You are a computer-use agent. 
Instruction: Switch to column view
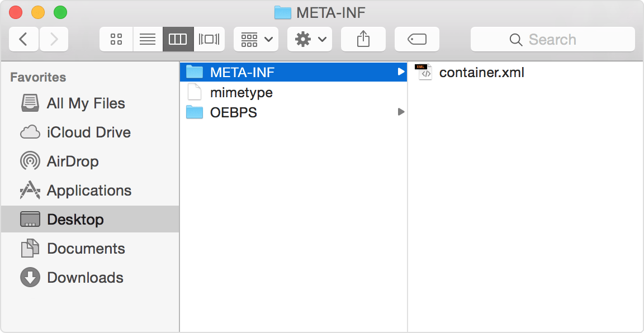click(x=178, y=39)
